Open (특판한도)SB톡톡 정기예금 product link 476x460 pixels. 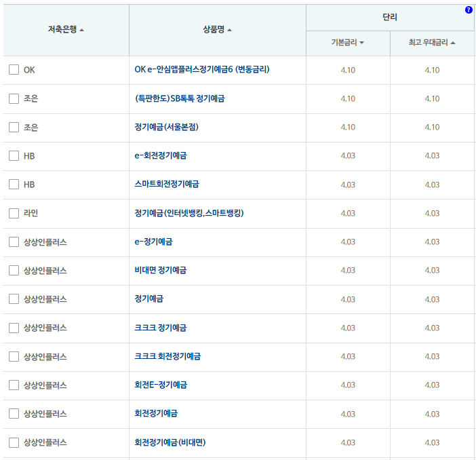coord(180,98)
